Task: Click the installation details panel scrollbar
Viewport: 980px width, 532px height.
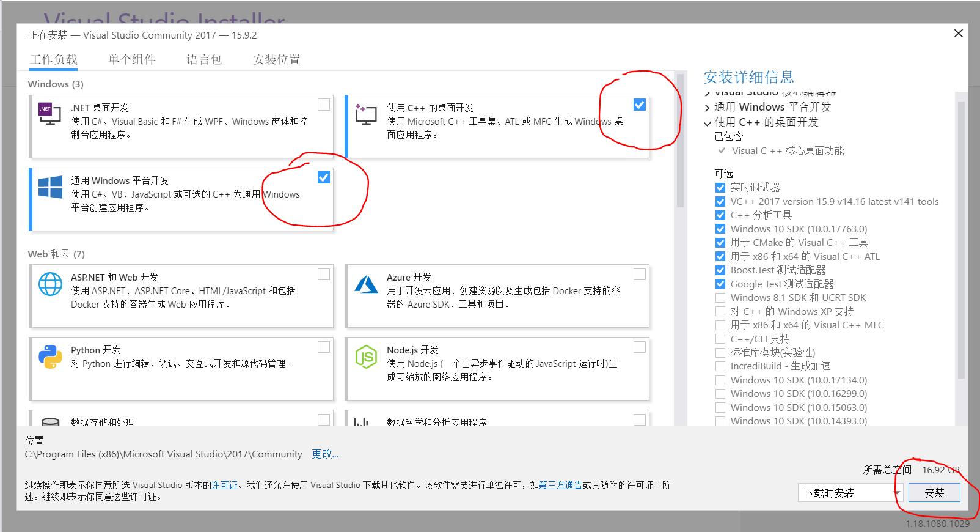Action: click(x=961, y=238)
